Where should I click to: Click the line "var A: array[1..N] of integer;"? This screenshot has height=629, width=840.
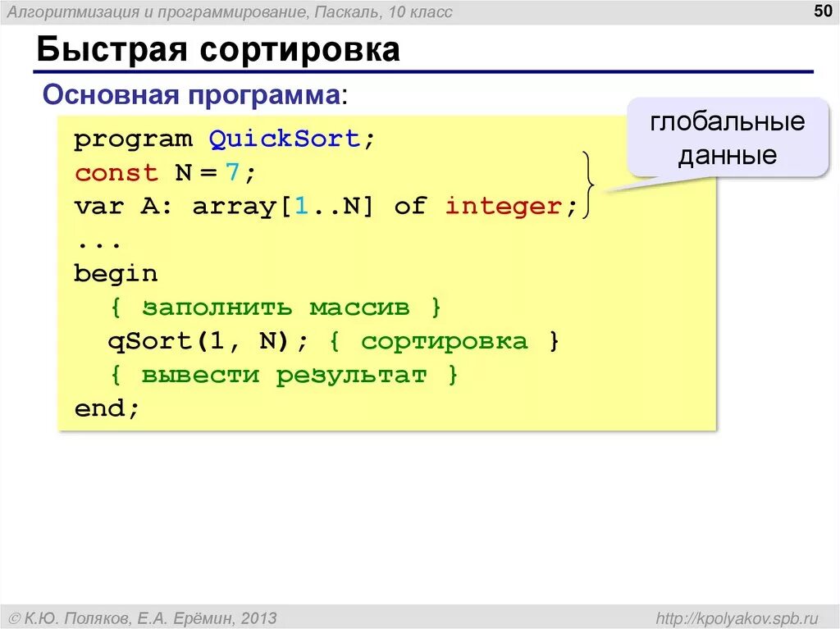tap(326, 207)
